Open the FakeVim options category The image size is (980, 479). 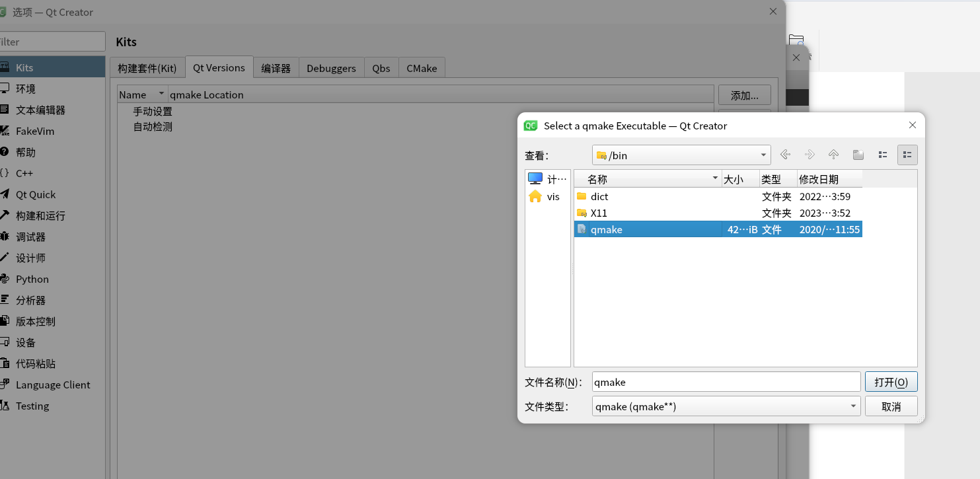(52, 131)
